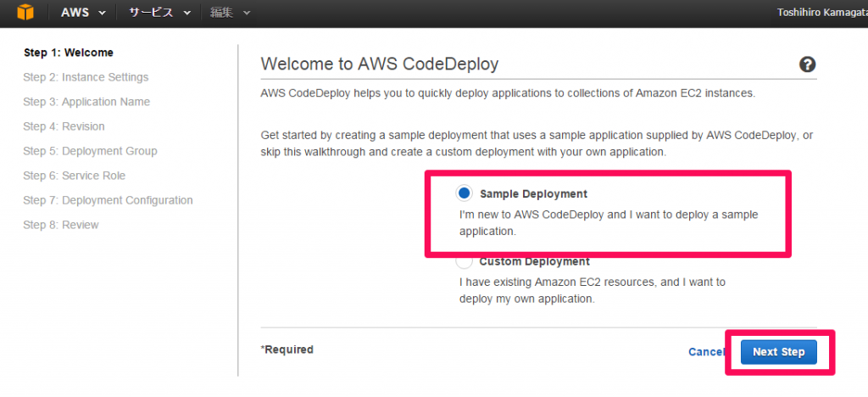The height and width of the screenshot is (397, 868).
Task: Go to Step 2: Instance Settings
Action: click(x=86, y=77)
